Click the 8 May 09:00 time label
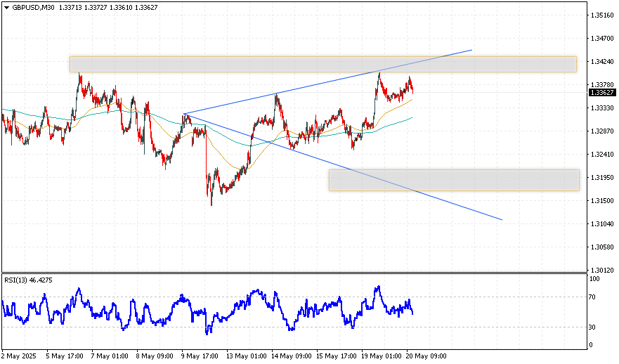The height and width of the screenshot is (364, 619). (155, 356)
